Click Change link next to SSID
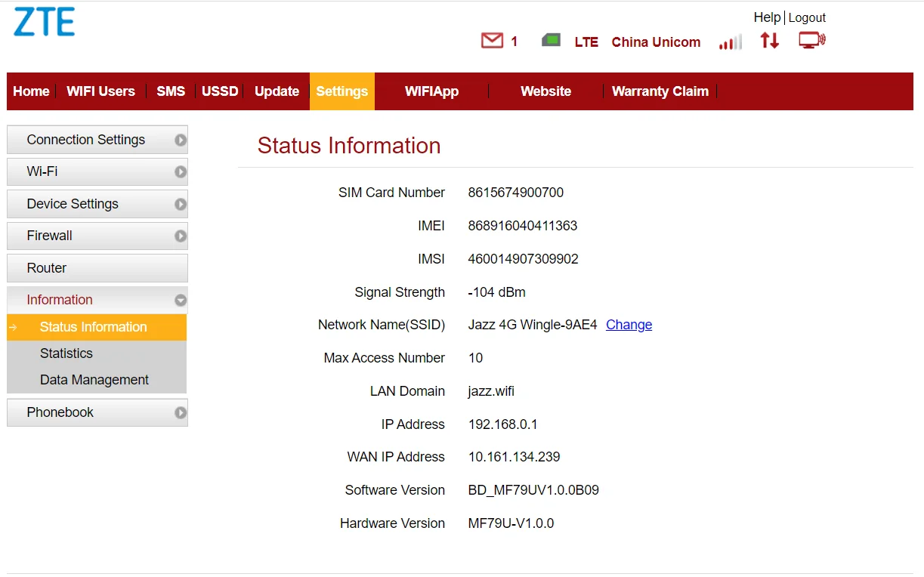This screenshot has height=577, width=924. (x=629, y=325)
